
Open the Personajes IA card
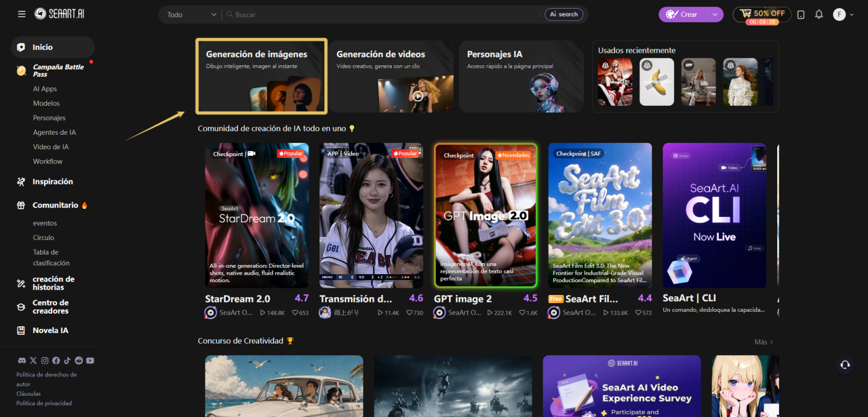coord(521,76)
